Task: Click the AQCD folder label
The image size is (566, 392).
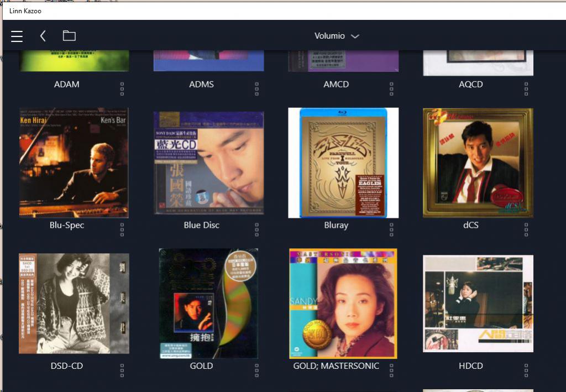Action: (470, 85)
